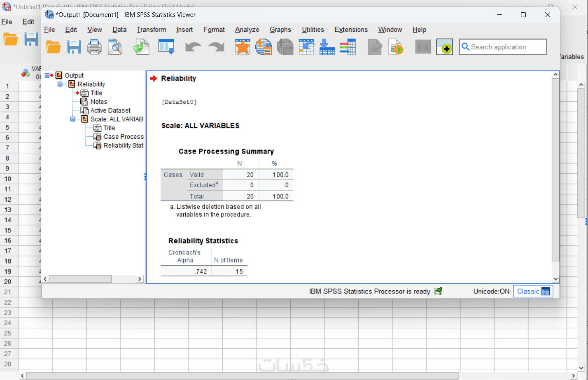Image resolution: width=588 pixels, height=380 pixels.
Task: Open Print Preview with the magnifier page icon
Action: coord(115,47)
